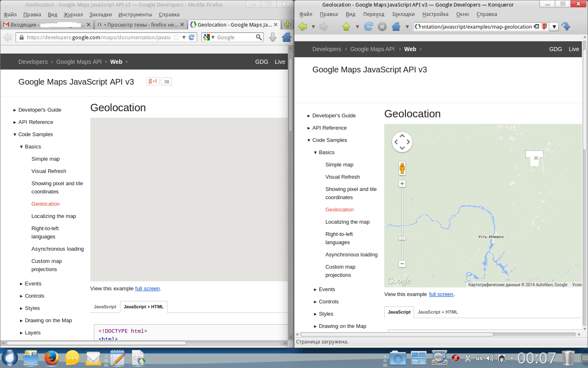Viewport: 588px width, 368px height.
Task: Open the Закладки menu in Konqueror
Action: coord(403,14)
